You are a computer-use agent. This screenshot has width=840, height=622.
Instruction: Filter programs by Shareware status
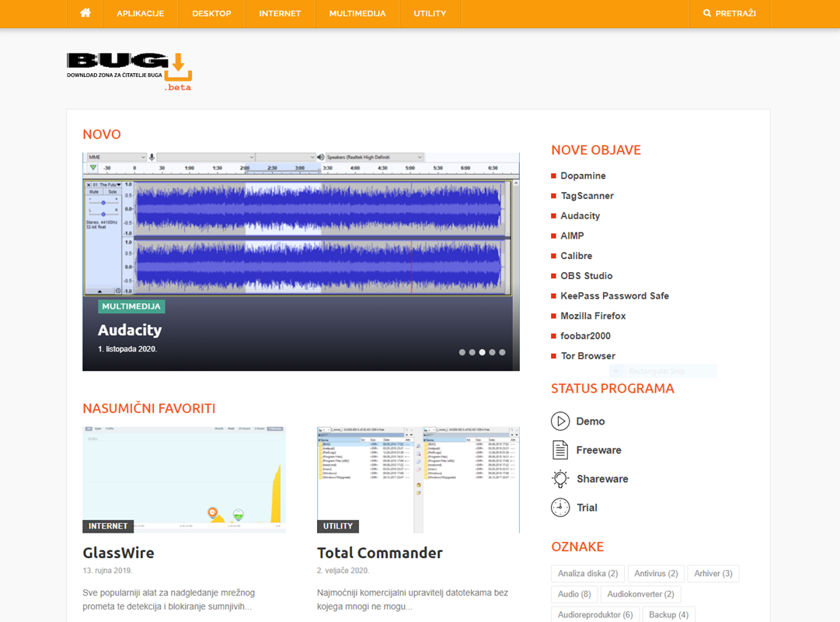click(602, 479)
